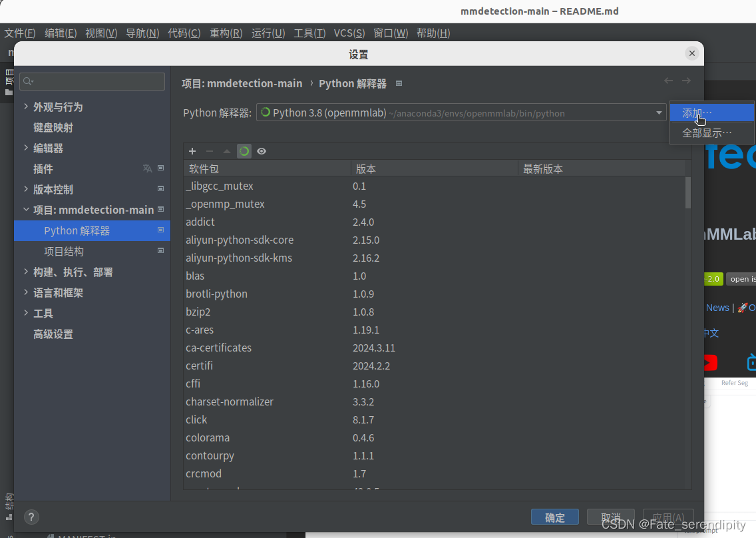Click the settings search field
This screenshot has height=538, width=756.
[x=92, y=81]
